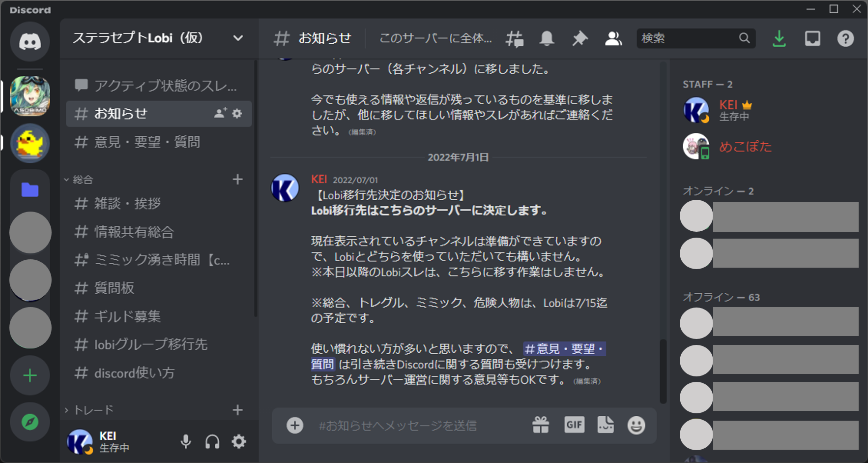Open user settings gear
The width and height of the screenshot is (868, 463).
239,441
